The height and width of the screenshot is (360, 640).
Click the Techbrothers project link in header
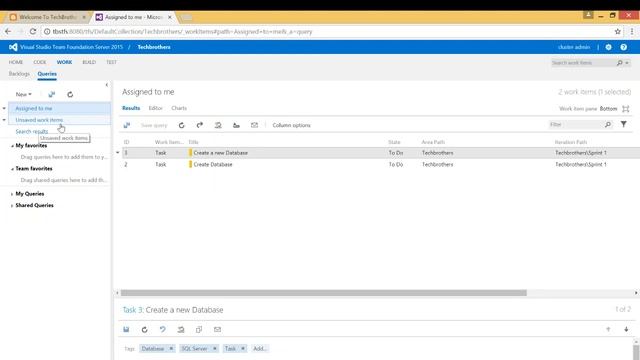click(x=154, y=47)
